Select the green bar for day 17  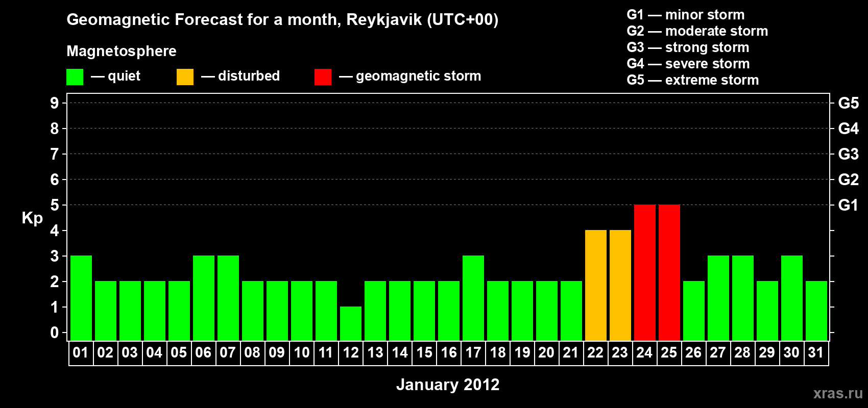coord(473,298)
